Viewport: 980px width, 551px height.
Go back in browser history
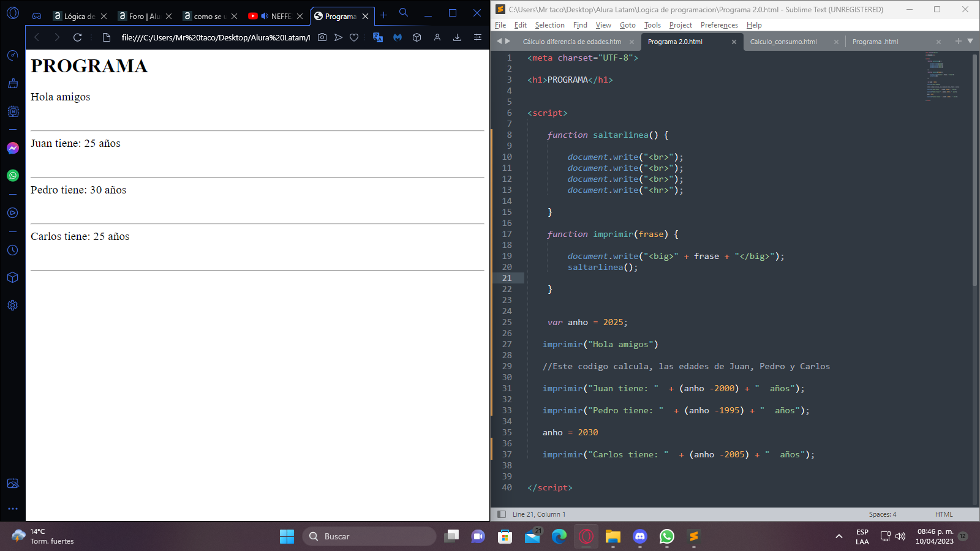click(37, 37)
